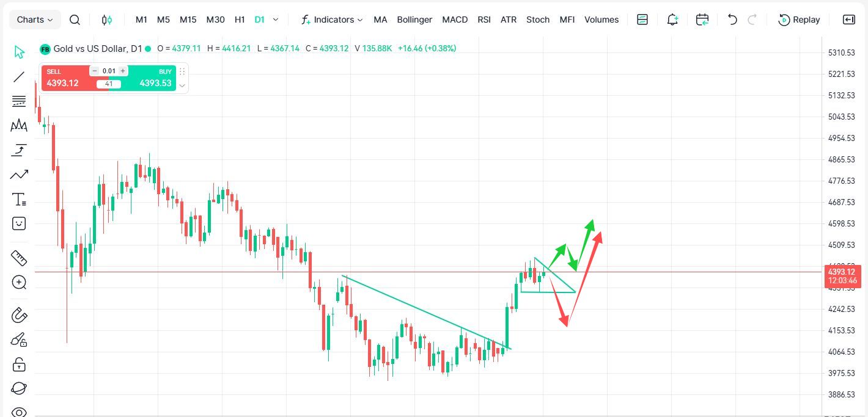
Task: Click the current price label 4393.12
Action: pos(843,276)
